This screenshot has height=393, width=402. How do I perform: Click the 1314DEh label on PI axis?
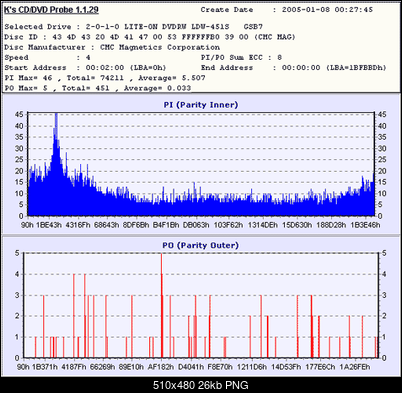click(x=263, y=225)
